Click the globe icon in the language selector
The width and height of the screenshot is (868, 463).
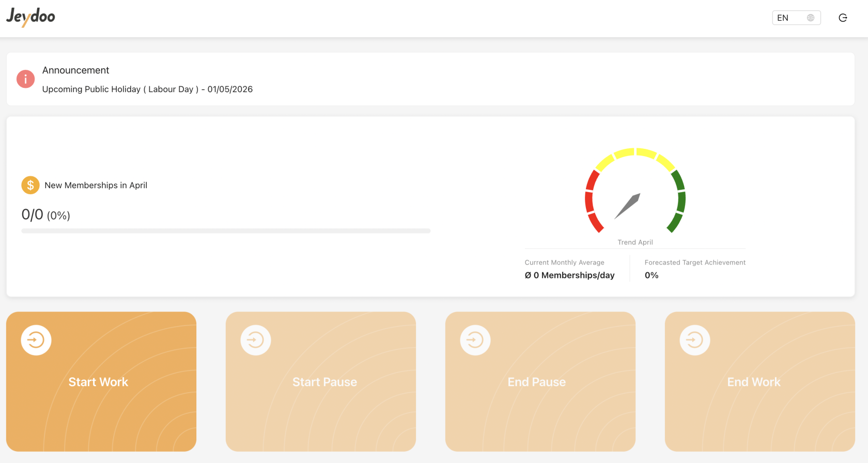pyautogui.click(x=810, y=18)
